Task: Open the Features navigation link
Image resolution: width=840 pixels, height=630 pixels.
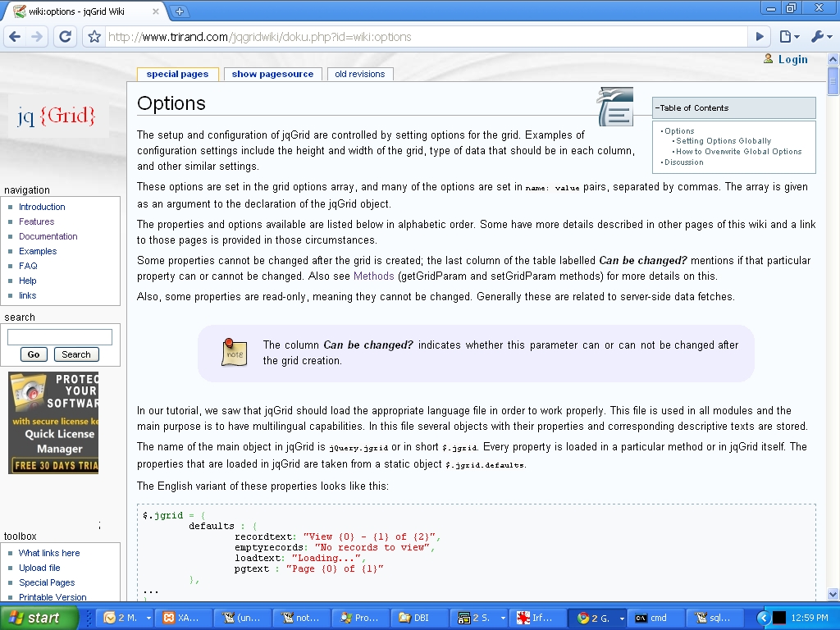Action: point(36,221)
